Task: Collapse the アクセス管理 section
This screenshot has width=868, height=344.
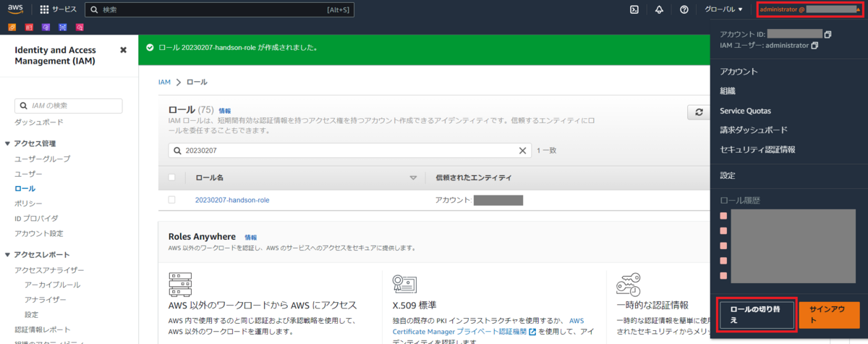Action: pos(8,143)
